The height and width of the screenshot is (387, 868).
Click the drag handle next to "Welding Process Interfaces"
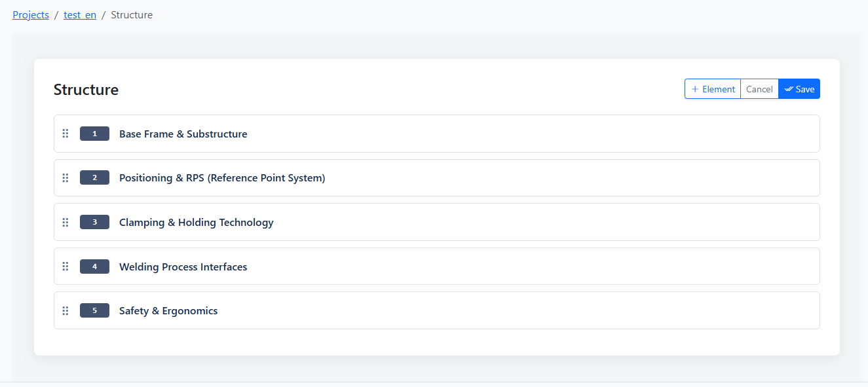(x=65, y=266)
